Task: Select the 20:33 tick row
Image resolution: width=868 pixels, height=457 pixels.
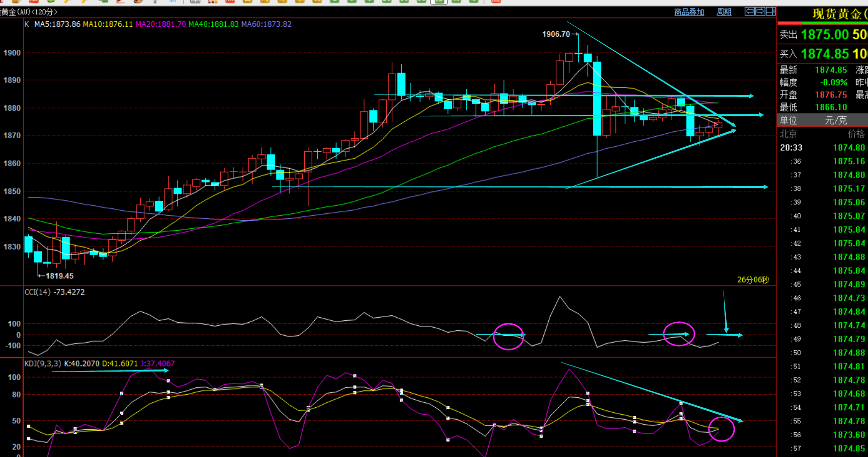Action: 822,148
